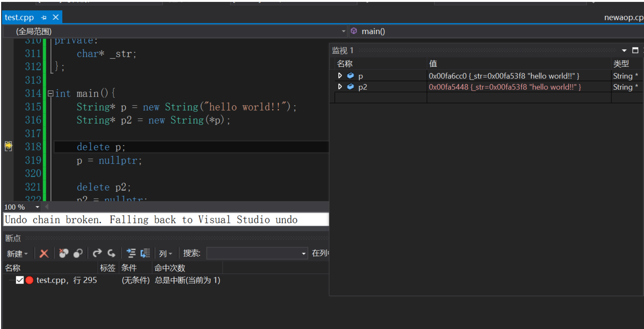The width and height of the screenshot is (644, 329).
Task: Maximize the 监视 1 watch panel
Action: pyautogui.click(x=635, y=50)
